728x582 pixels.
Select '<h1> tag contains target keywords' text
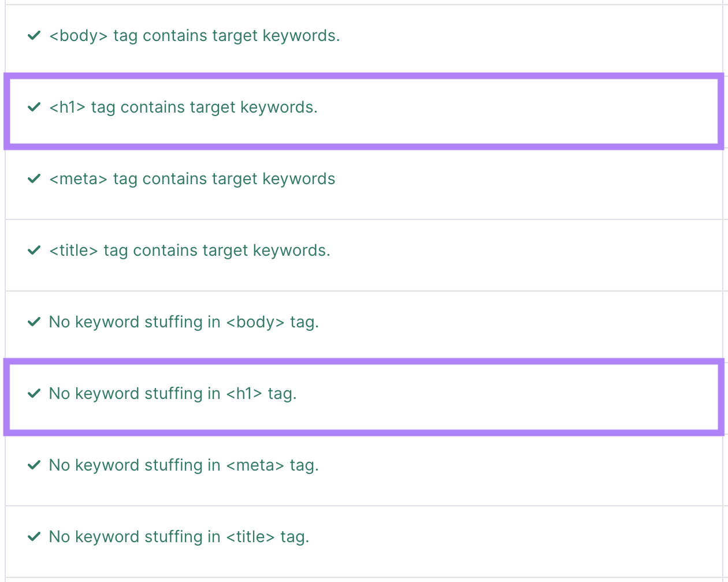pyautogui.click(x=184, y=107)
